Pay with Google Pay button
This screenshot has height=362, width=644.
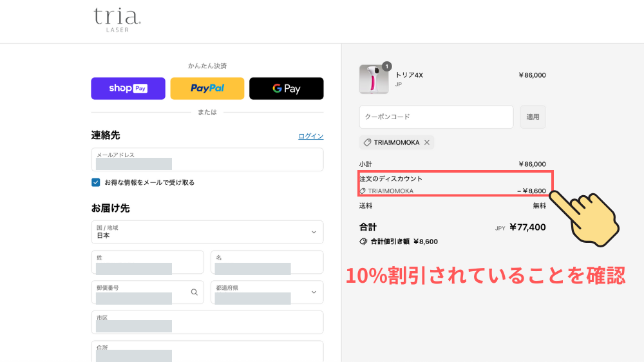tap(287, 88)
